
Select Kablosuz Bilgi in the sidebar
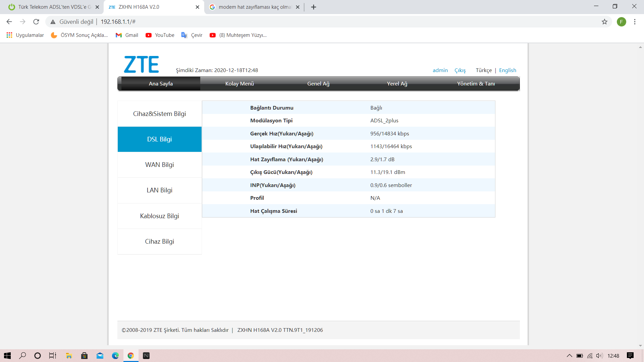coord(159,216)
